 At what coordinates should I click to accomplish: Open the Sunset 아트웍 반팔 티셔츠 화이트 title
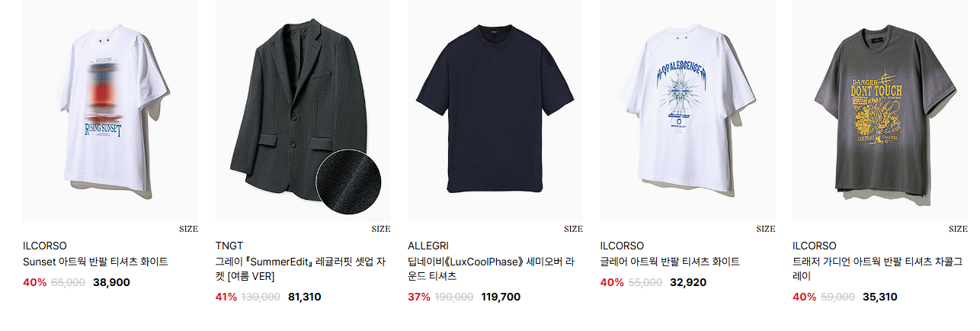click(96, 262)
